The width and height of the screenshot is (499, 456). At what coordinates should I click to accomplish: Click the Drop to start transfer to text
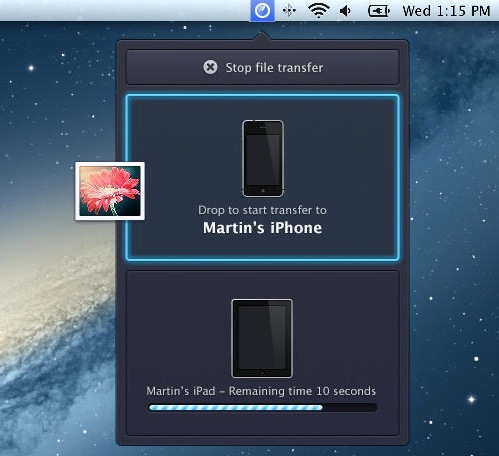point(262,210)
